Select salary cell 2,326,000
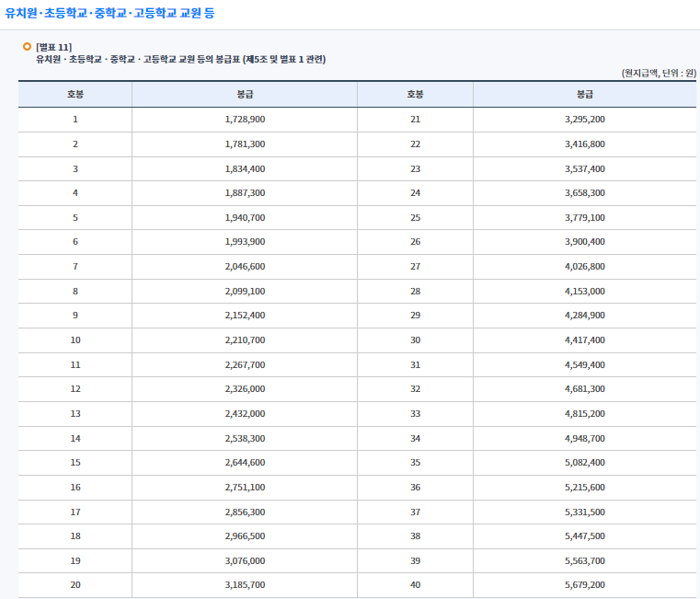The image size is (700, 599). tap(245, 389)
